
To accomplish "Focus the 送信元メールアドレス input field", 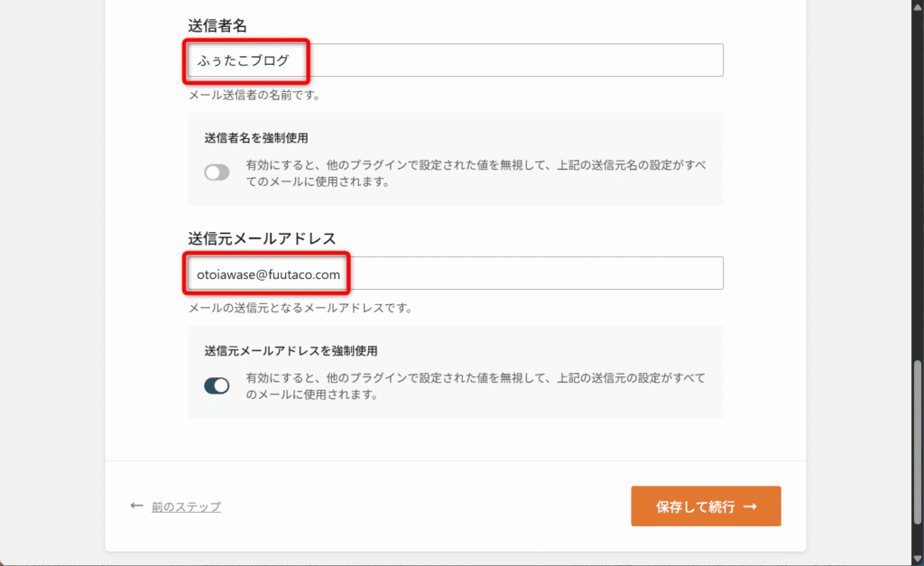I will [532, 274].
